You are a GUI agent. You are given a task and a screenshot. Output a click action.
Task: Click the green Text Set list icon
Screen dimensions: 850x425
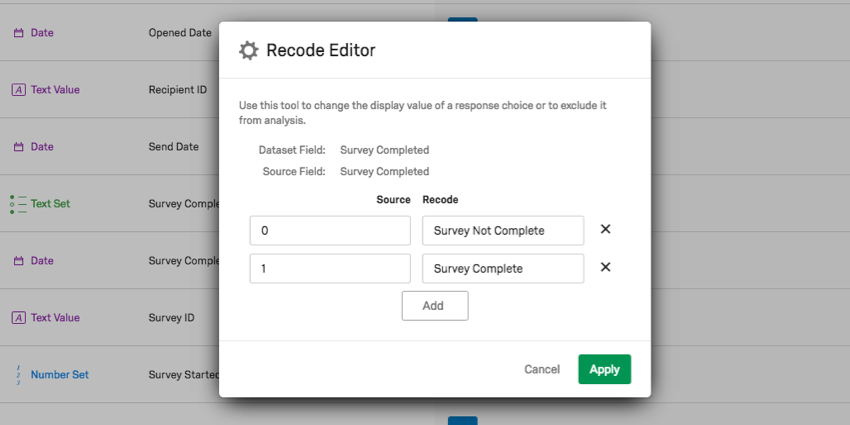[18, 204]
